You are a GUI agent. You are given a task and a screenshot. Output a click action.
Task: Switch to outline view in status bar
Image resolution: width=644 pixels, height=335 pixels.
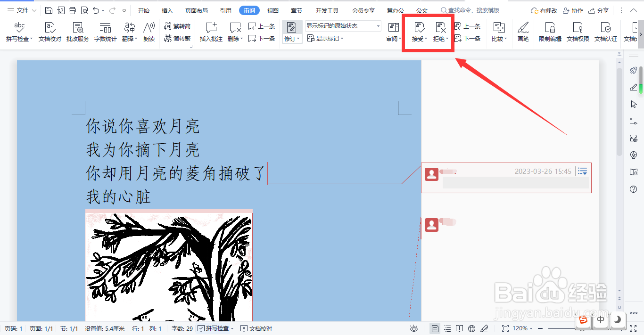pyautogui.click(x=447, y=328)
